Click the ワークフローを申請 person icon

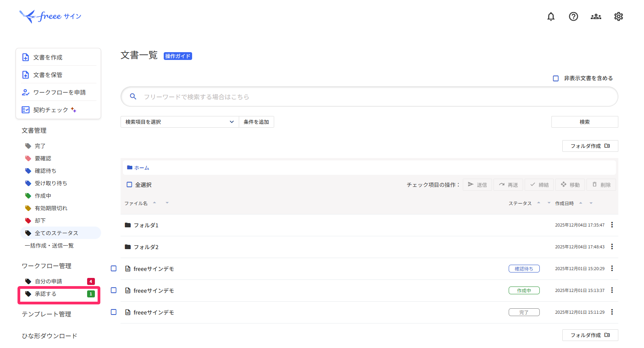(26, 92)
